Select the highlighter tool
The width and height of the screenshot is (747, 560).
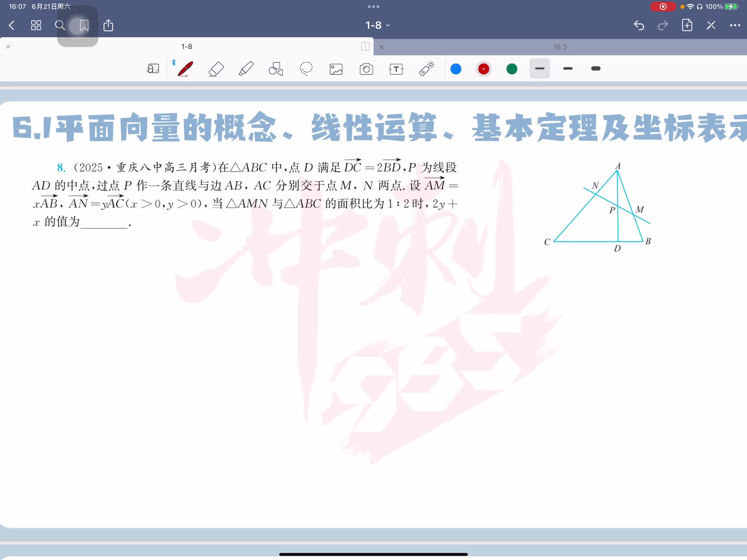[246, 69]
